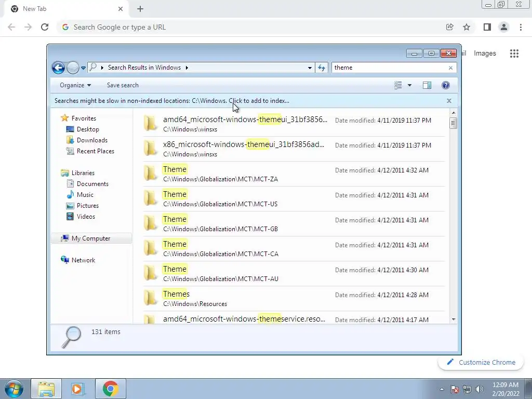The width and height of the screenshot is (532, 399).
Task: Click Save search in the toolbar
Action: pyautogui.click(x=123, y=85)
